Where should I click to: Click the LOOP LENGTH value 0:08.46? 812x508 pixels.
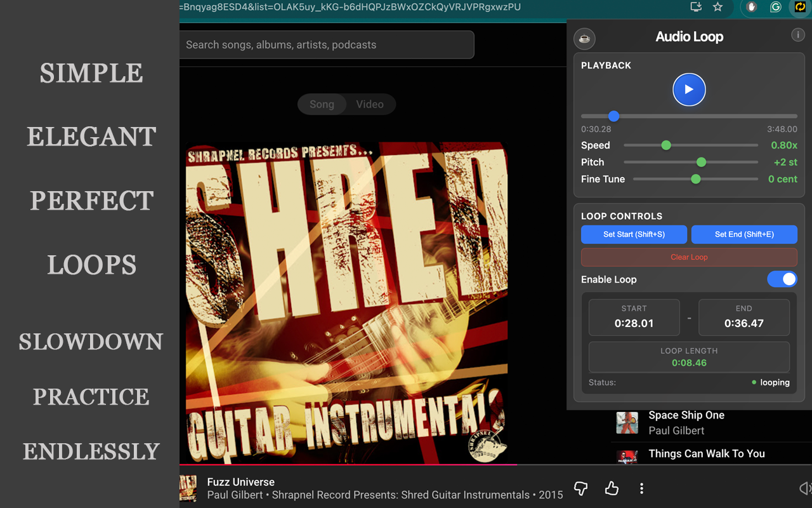coord(689,363)
